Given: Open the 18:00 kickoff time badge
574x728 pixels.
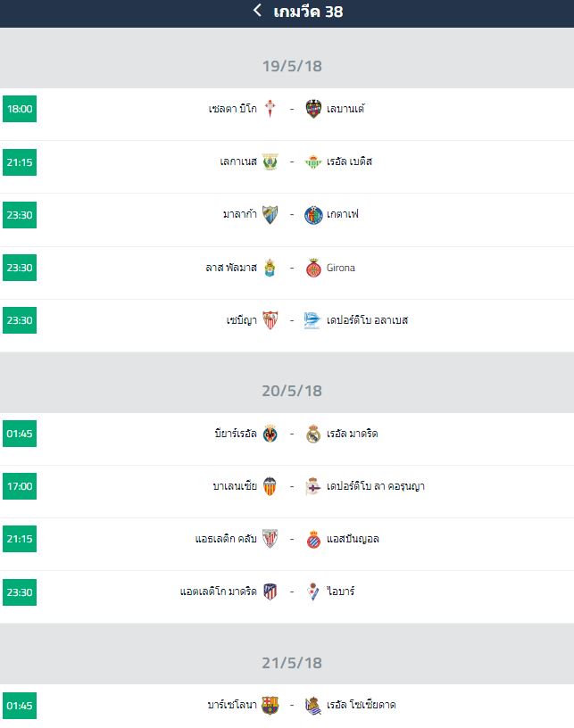Looking at the screenshot, I should coord(20,109).
